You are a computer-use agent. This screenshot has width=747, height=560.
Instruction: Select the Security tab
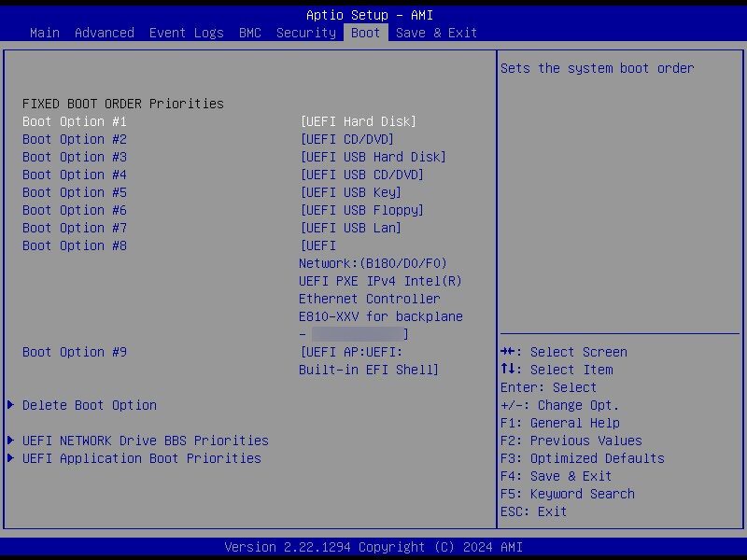tap(305, 33)
